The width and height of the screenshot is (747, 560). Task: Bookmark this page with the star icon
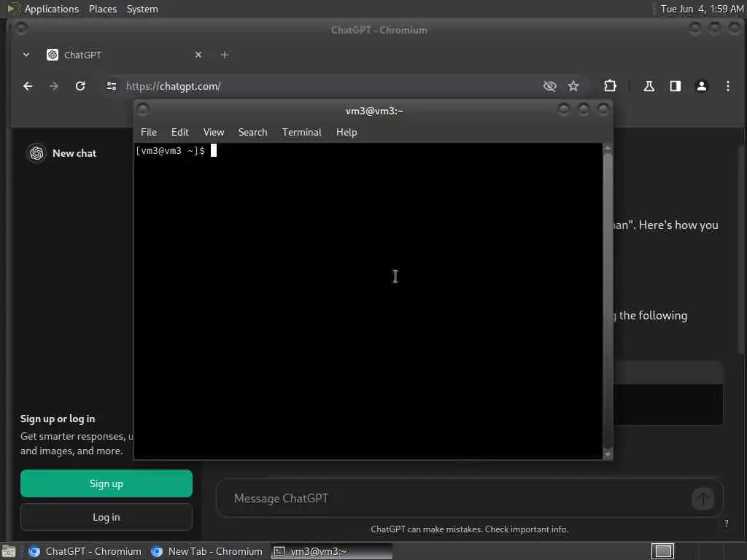pos(573,86)
